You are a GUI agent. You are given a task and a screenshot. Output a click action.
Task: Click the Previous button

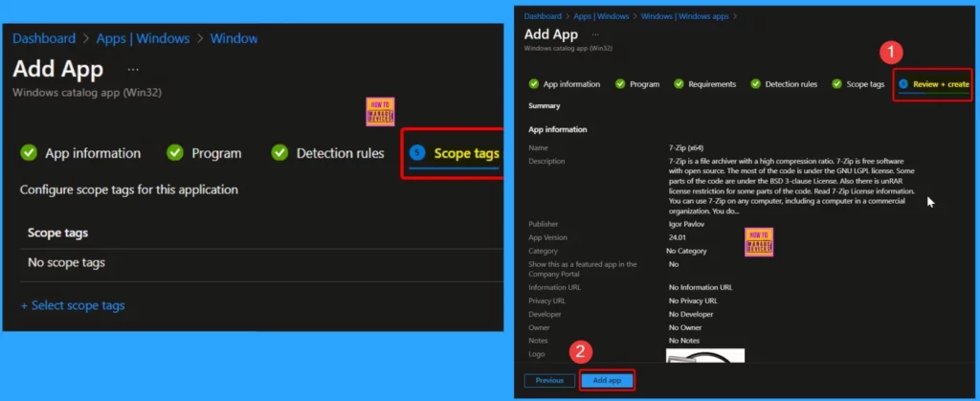click(x=549, y=380)
